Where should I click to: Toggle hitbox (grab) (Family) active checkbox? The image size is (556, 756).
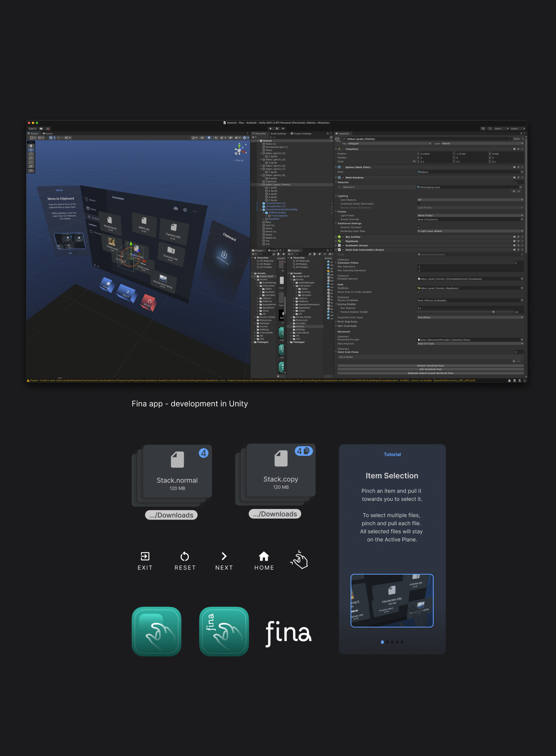coord(344,139)
